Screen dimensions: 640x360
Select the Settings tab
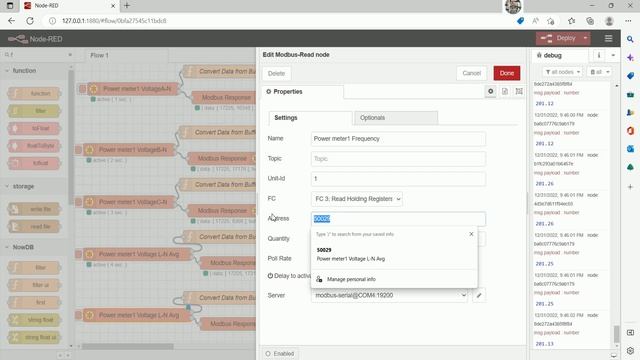[x=310, y=118]
